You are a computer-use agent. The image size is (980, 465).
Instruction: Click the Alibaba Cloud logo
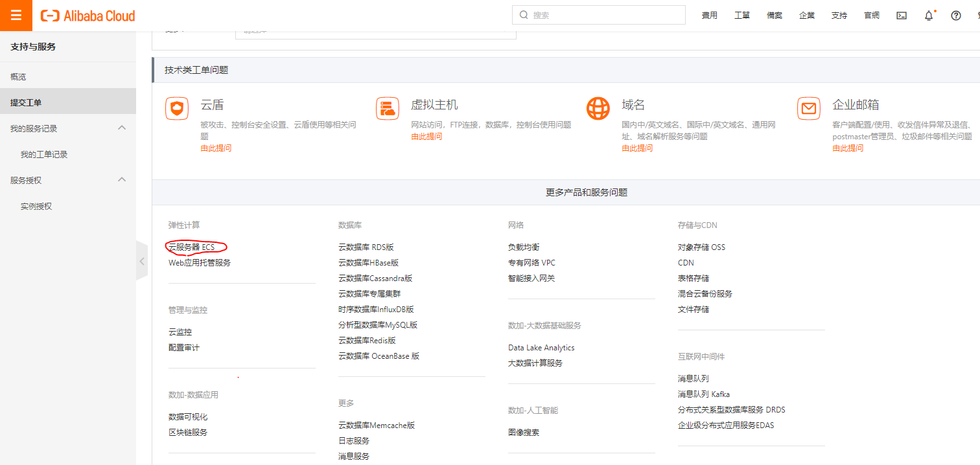(87, 16)
